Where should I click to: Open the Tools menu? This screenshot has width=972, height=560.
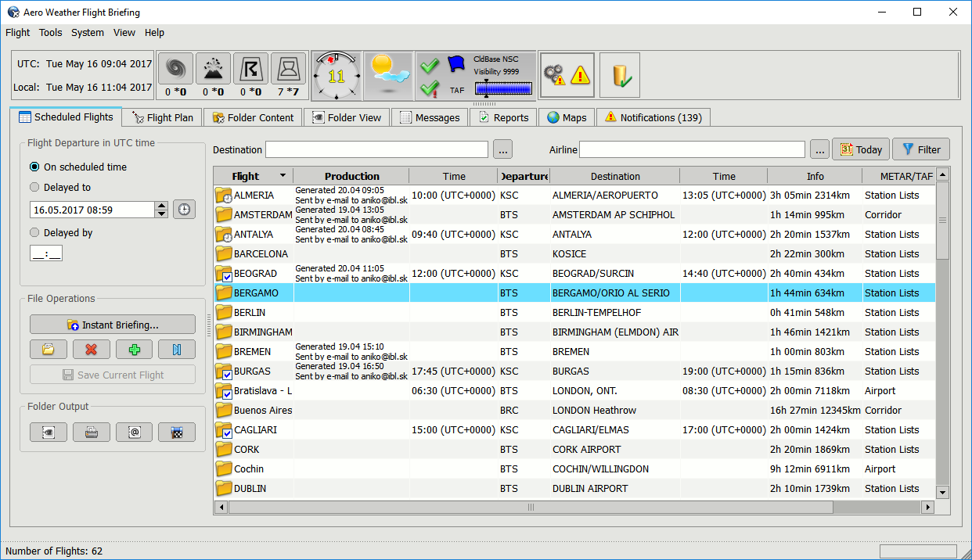point(51,33)
